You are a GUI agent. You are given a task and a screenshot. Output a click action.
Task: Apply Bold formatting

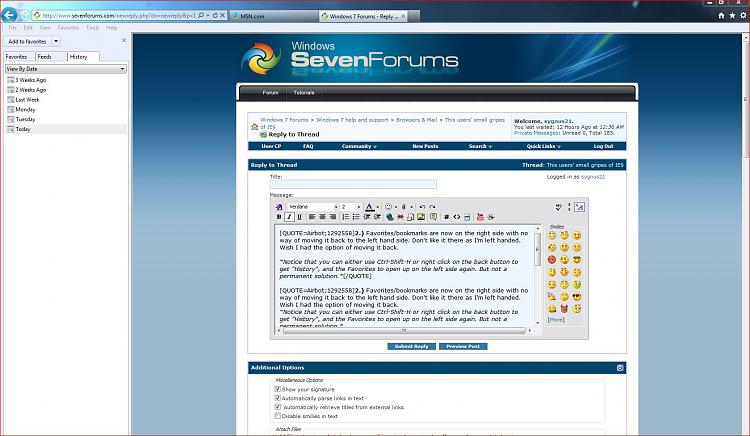point(279,217)
